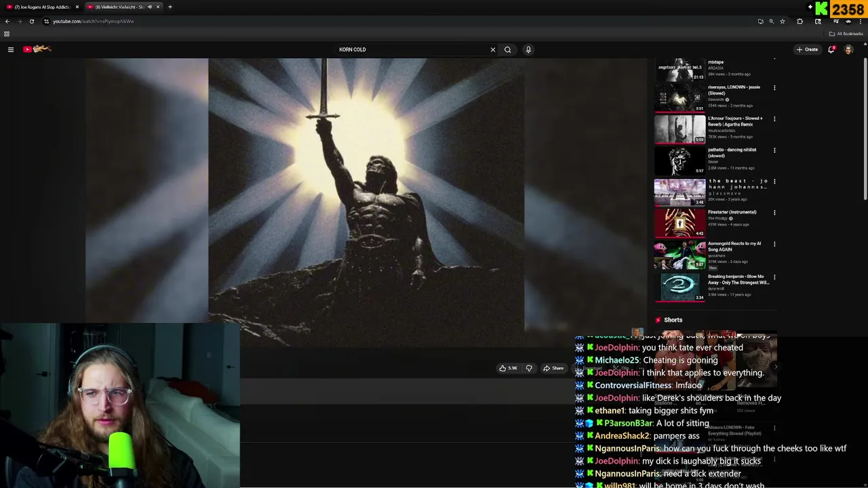Open pathetic - dancing nihilist thumbnail
Viewport: 868px width, 488px height.
[x=679, y=161]
